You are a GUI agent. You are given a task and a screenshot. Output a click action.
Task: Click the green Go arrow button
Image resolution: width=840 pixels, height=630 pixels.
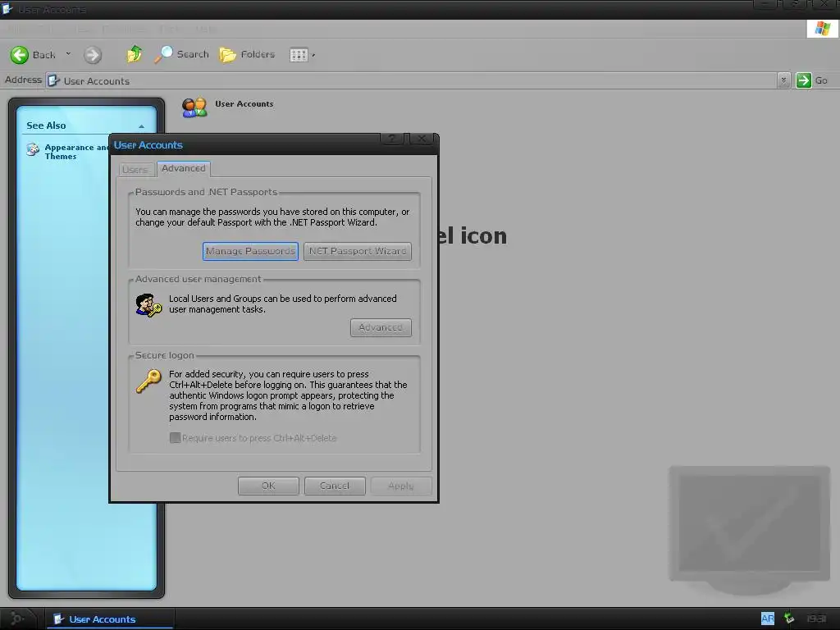(x=803, y=80)
